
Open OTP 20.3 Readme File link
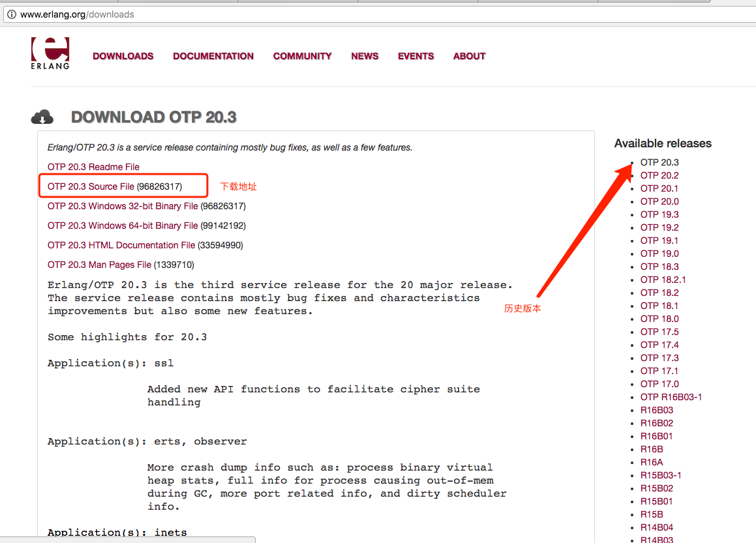click(x=93, y=167)
